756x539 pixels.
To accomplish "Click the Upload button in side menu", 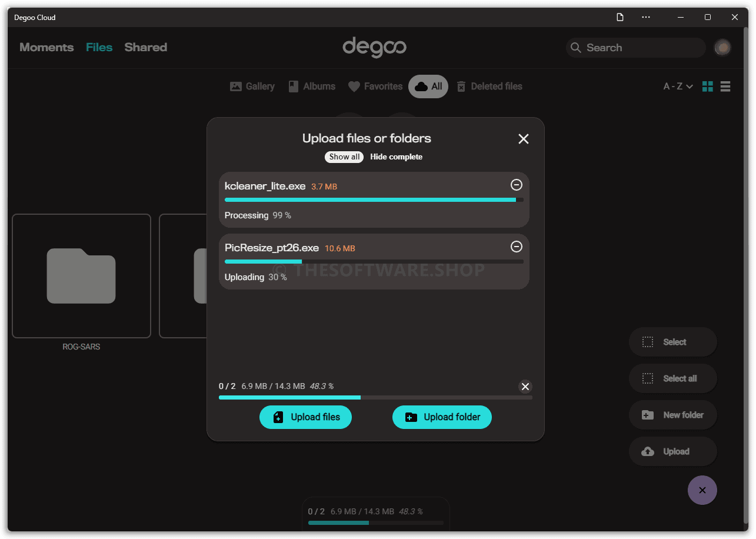I will 673,451.
